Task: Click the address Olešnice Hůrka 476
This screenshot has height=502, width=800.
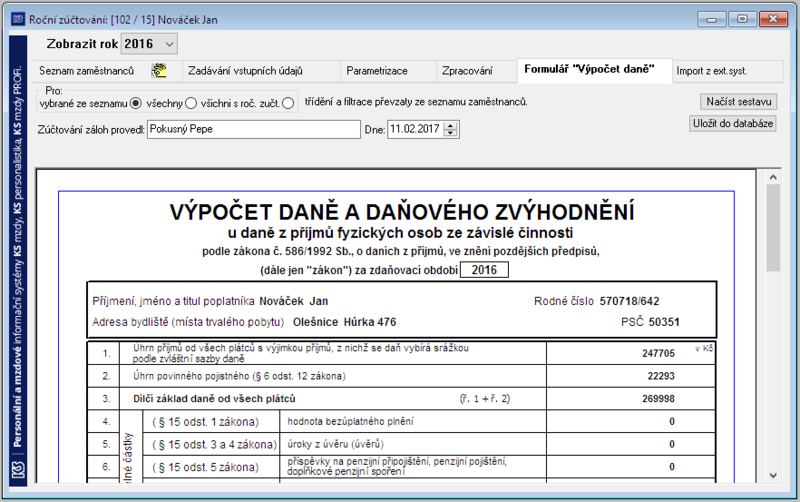Action: [344, 322]
